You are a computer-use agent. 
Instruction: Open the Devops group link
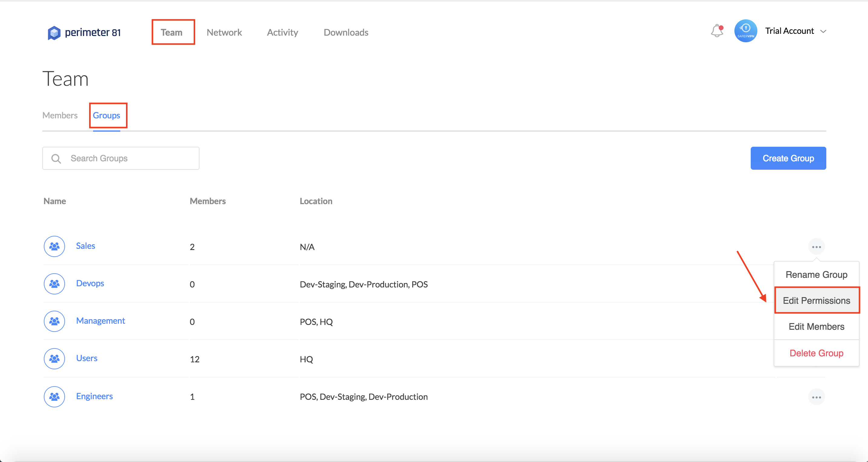90,284
